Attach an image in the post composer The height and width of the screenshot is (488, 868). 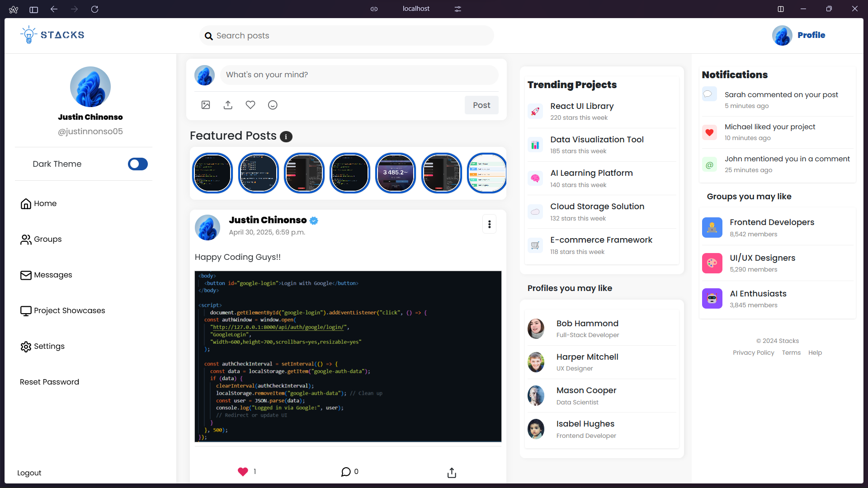coord(205,104)
